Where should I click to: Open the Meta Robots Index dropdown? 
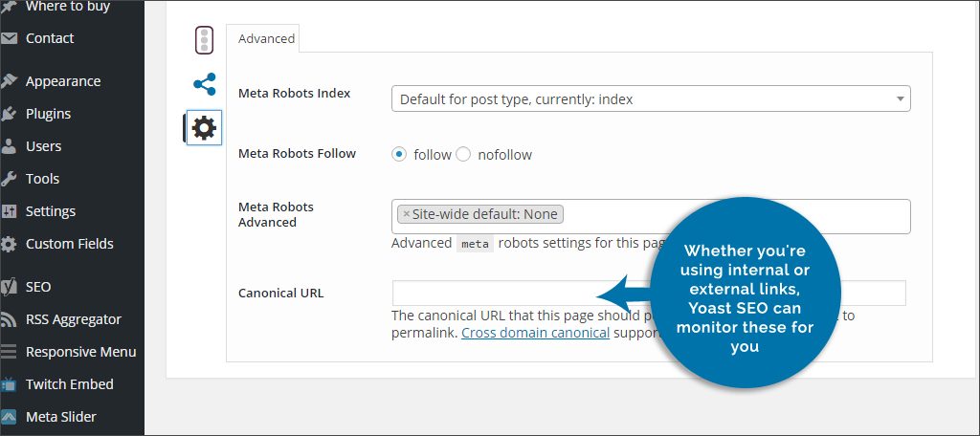click(x=651, y=98)
